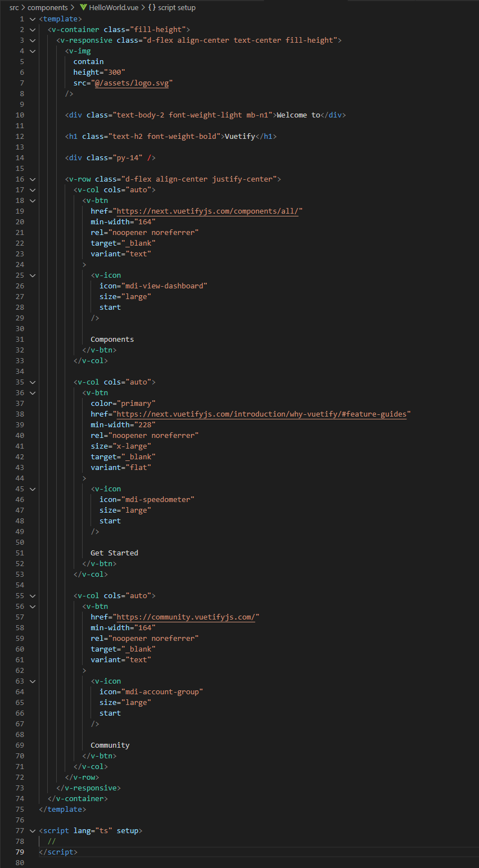Click the 'contain' attribute on line 5

coord(89,62)
